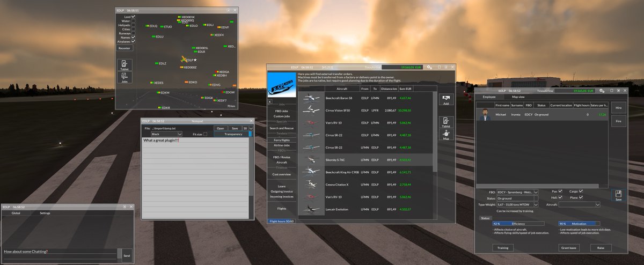Click Michael Irureta's employee avatar
The image size is (644, 265).
coord(485,114)
